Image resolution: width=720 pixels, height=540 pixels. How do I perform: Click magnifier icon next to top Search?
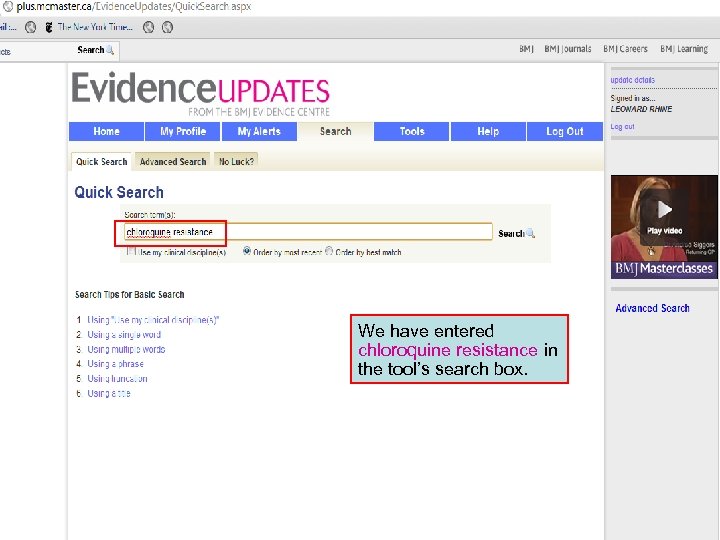[110, 50]
